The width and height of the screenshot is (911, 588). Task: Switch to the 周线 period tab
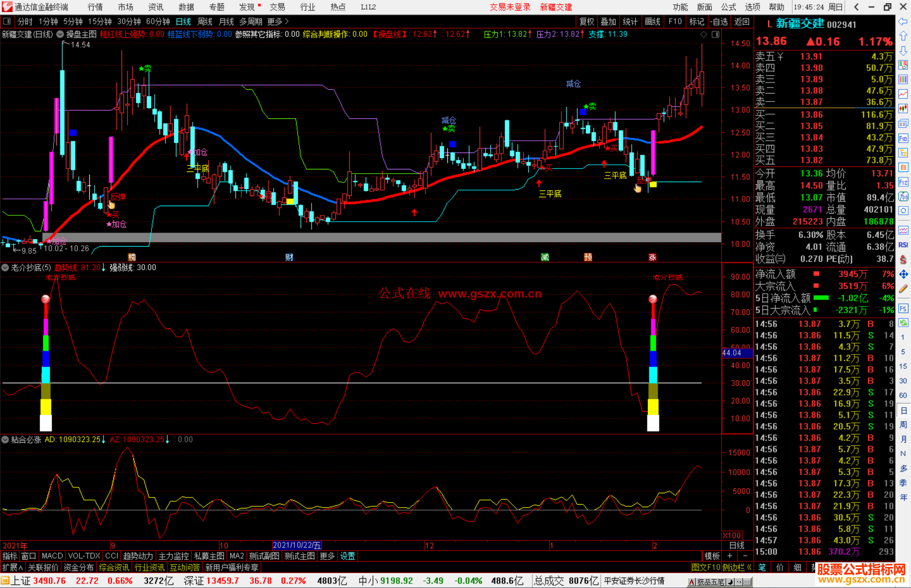(x=205, y=21)
